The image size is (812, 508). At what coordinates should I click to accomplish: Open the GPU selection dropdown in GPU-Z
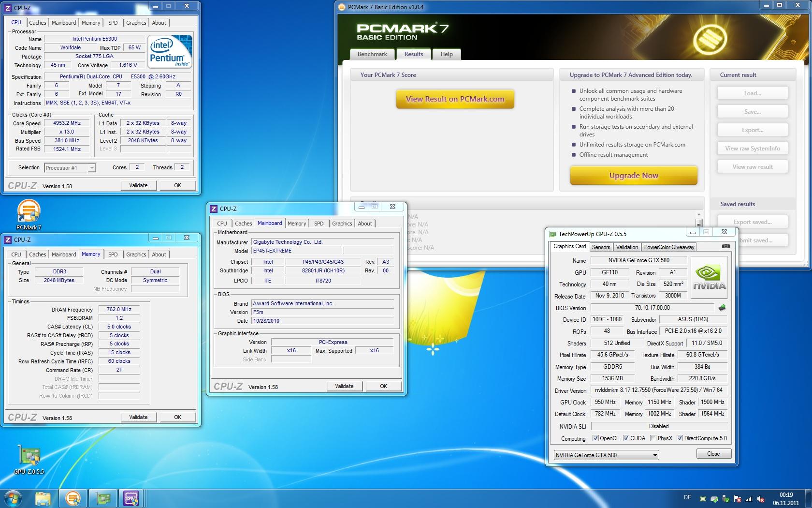(606, 455)
